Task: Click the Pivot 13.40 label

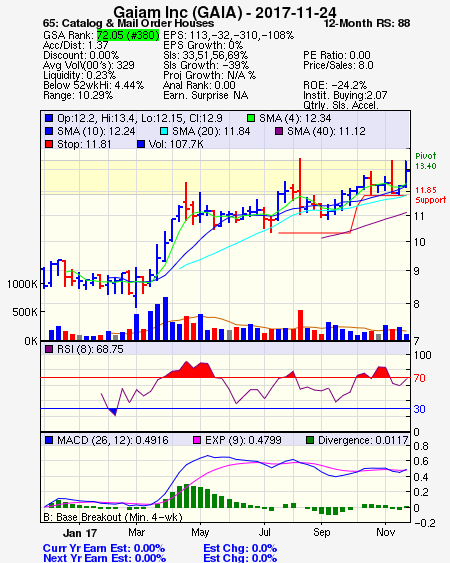Action: pos(426,161)
